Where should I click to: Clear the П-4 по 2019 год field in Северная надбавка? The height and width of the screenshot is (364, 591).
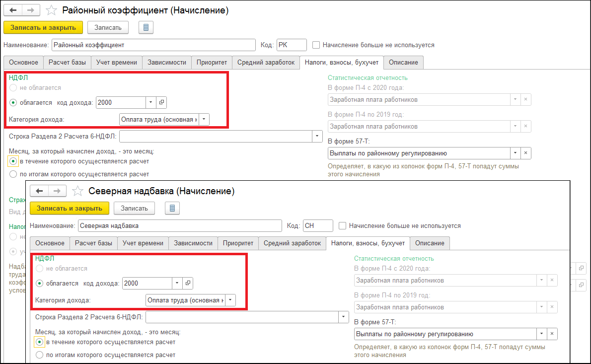click(552, 307)
